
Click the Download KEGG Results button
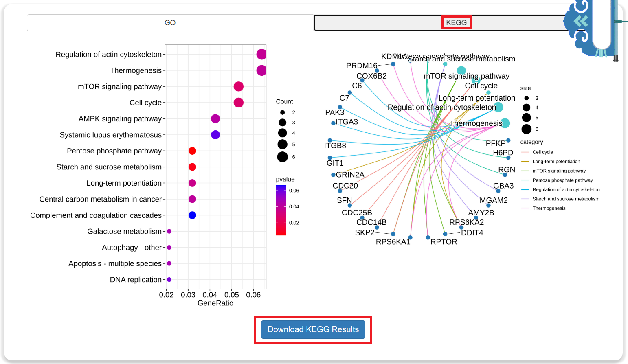pyautogui.click(x=313, y=329)
